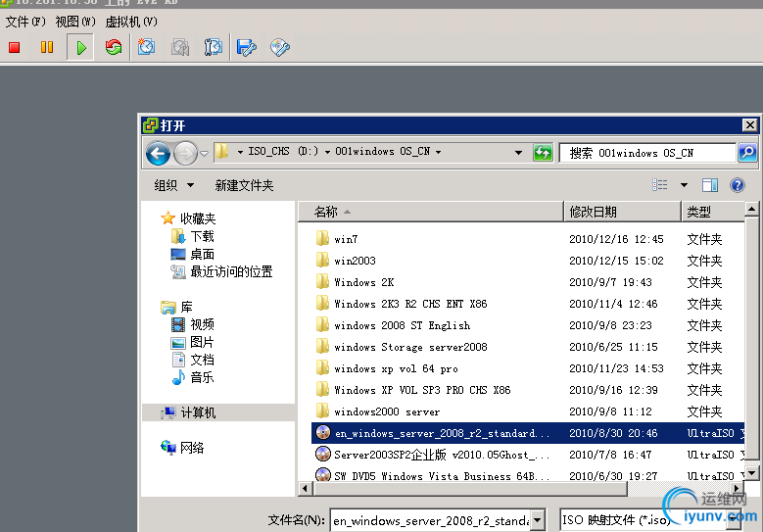Open the 音乐 library
The height and width of the screenshot is (532, 763).
(x=202, y=377)
